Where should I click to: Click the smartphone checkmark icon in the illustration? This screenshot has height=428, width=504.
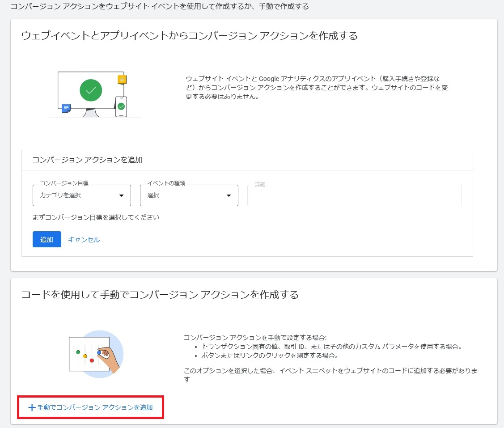[121, 106]
